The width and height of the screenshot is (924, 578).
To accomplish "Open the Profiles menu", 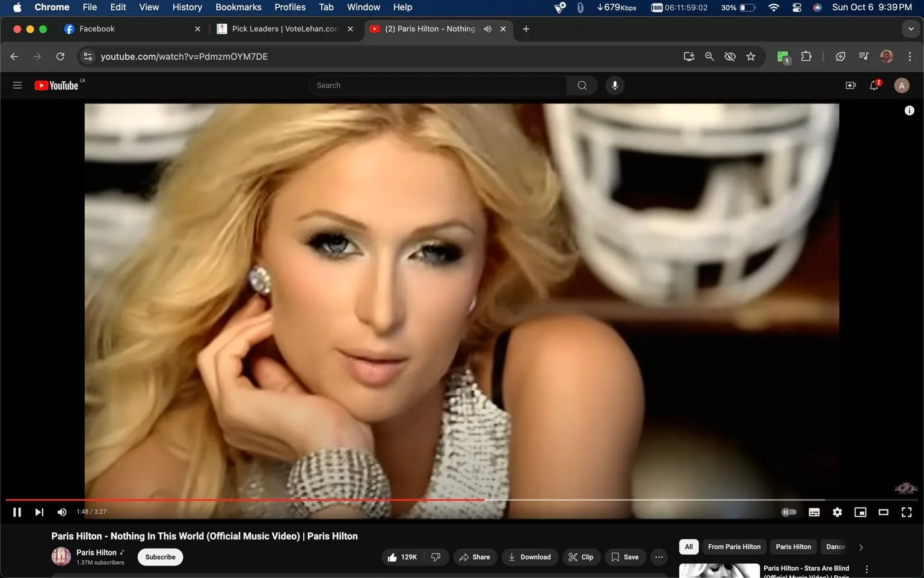I will [290, 7].
